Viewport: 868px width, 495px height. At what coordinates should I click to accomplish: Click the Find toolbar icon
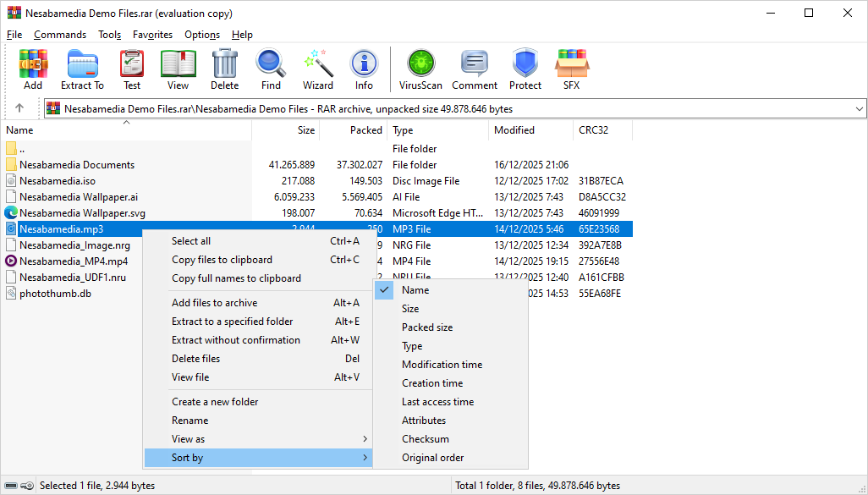tap(271, 69)
